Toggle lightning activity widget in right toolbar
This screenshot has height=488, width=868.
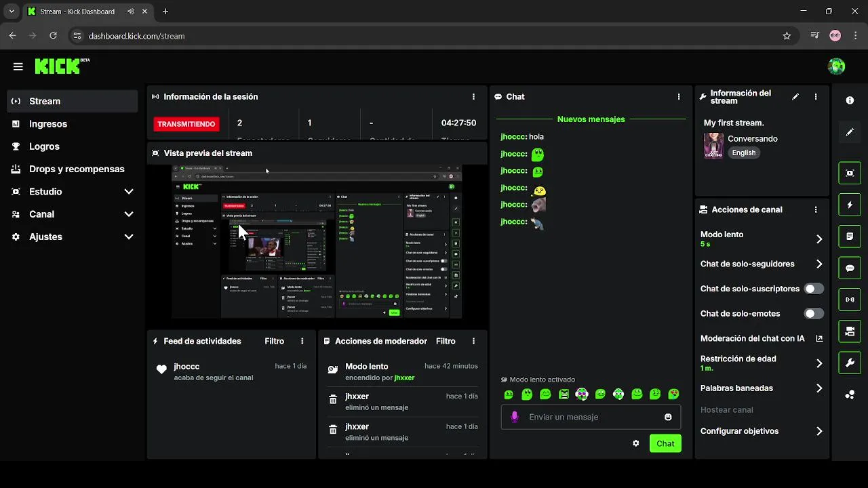click(850, 205)
